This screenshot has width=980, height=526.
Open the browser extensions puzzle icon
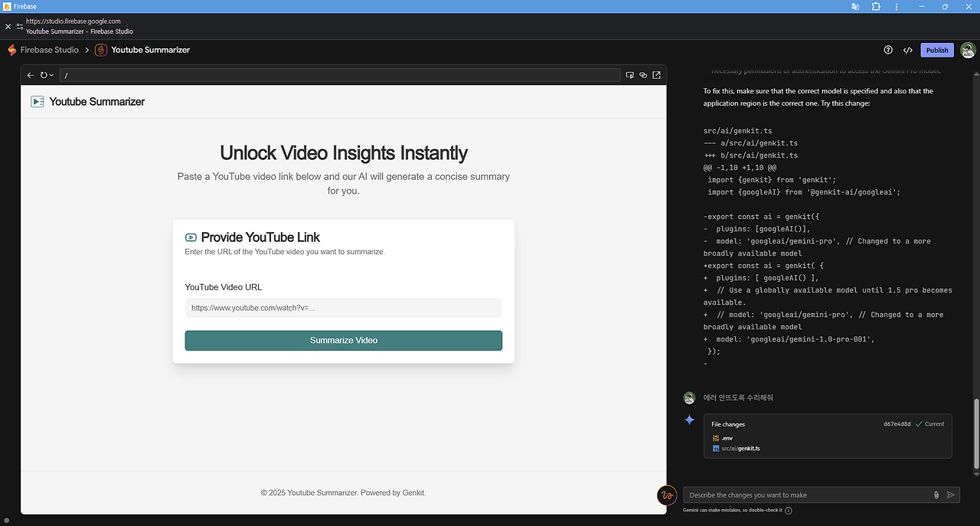tap(876, 6)
